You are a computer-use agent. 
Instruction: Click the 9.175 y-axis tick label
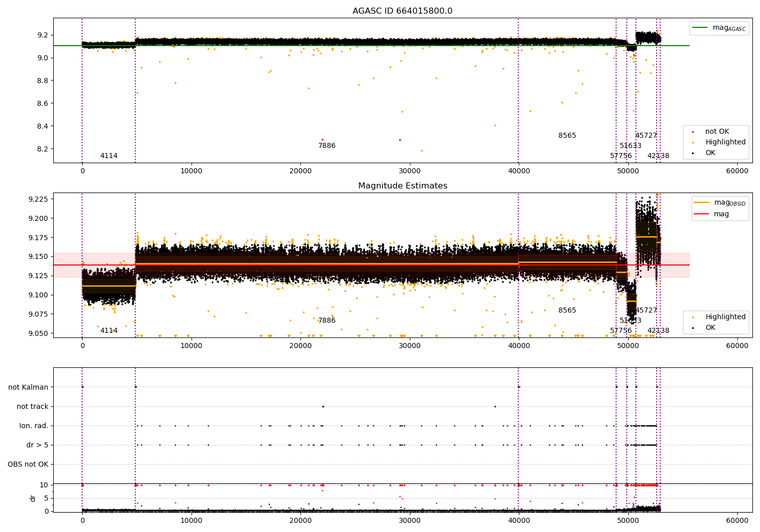[39, 238]
